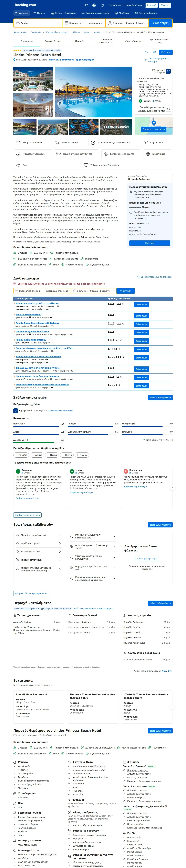Toggle the Δείπνο review topic chip
The height and width of the screenshot is (868, 186).
[x=37, y=455]
